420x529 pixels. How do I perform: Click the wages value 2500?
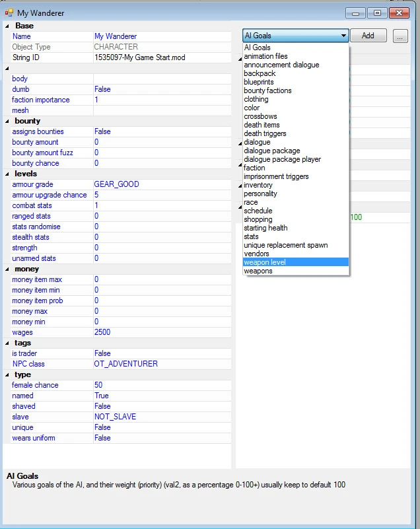click(103, 332)
